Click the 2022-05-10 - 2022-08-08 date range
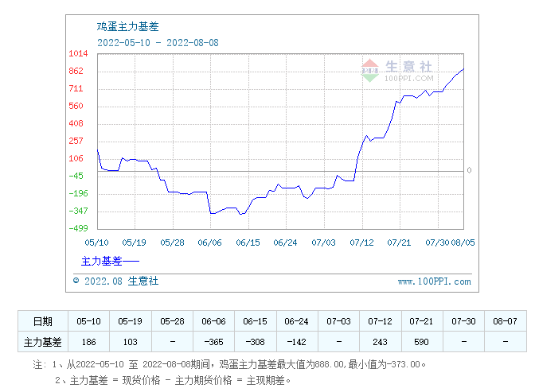The height and width of the screenshot is (392, 535). pos(158,41)
